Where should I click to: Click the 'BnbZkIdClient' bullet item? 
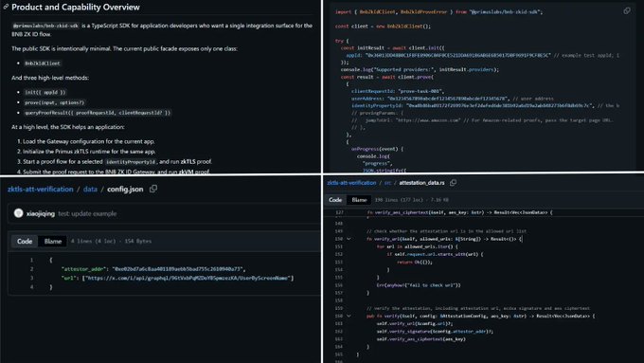tap(43, 64)
